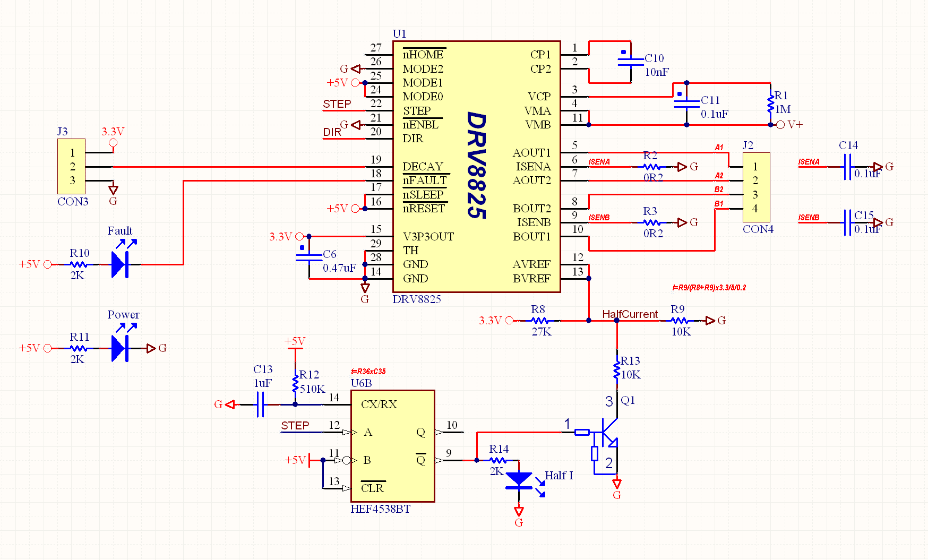
Task: Select the VCP pin name
Action: click(x=539, y=97)
